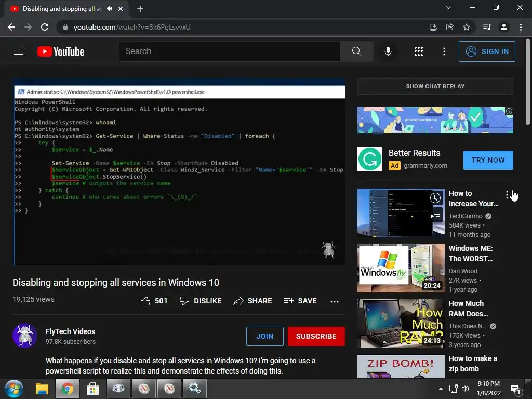Focus the YouTube Search input field
Image resolution: width=532 pixels, height=399 pixels.
click(230, 51)
